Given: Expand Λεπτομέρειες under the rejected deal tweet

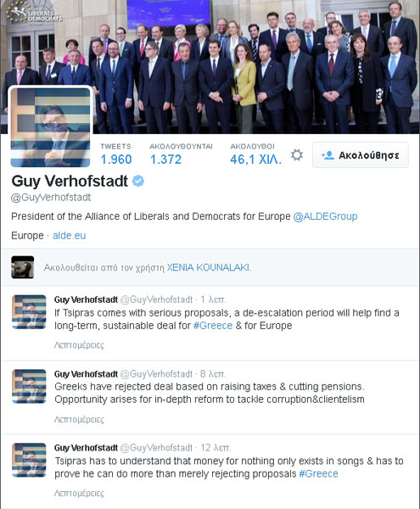Looking at the screenshot, I should [79, 419].
